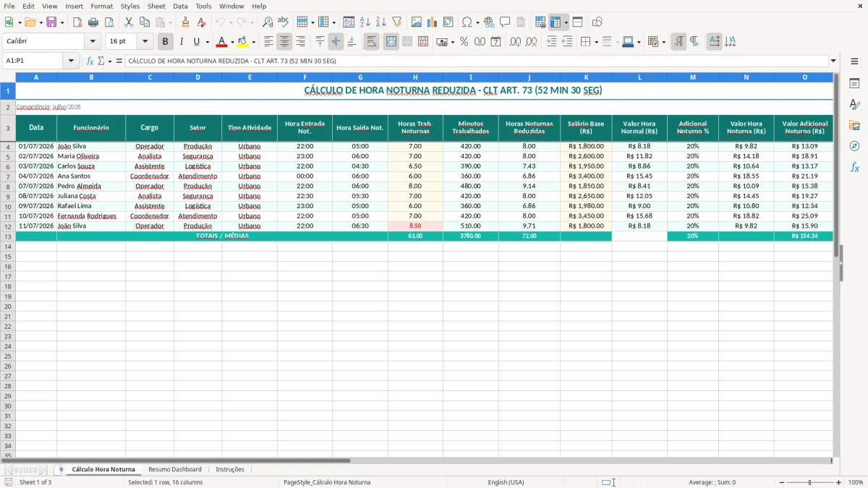Click the zoom in plus button
868x488 pixels.
coord(839,482)
